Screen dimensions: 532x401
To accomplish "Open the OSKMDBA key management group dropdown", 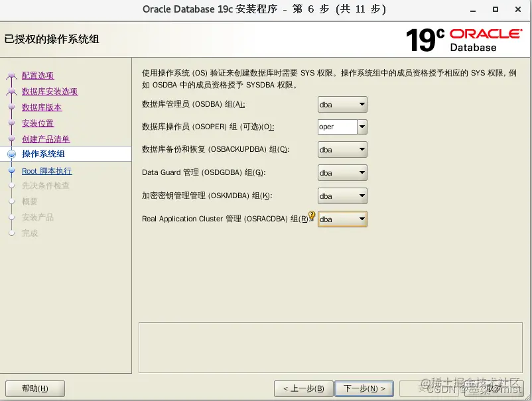I will 342,196.
